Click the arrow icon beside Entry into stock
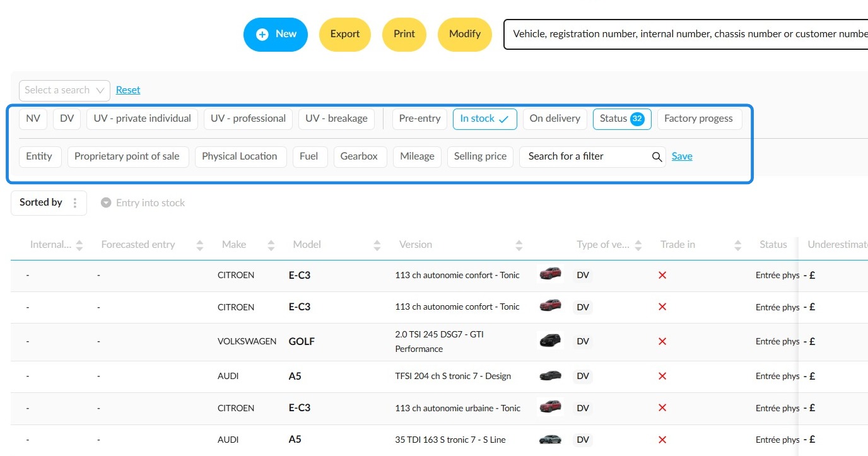Image resolution: width=868 pixels, height=456 pixels. (106, 203)
